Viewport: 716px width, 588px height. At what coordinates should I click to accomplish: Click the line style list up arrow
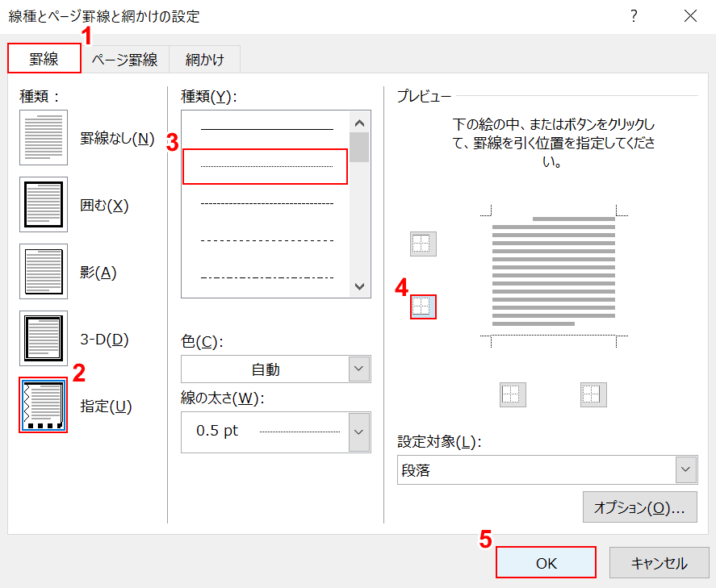[x=359, y=123]
